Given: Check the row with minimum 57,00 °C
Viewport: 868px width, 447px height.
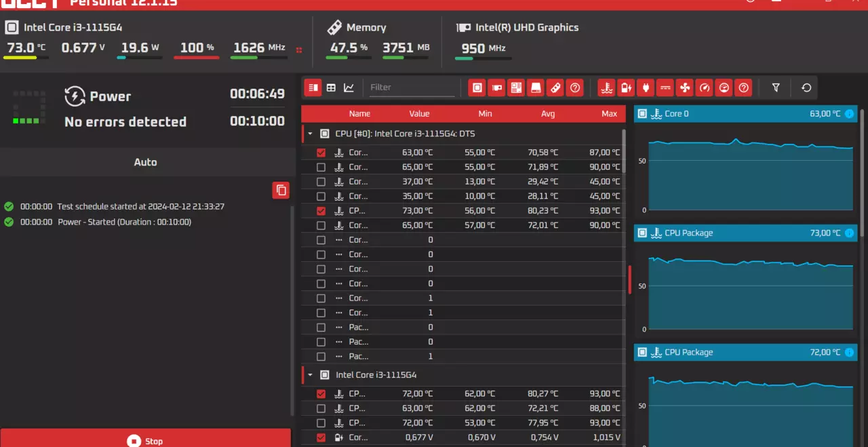Looking at the screenshot, I should [x=321, y=225].
